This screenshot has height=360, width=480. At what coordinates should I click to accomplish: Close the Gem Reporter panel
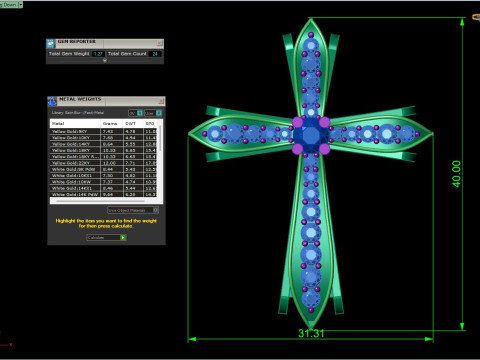point(159,43)
